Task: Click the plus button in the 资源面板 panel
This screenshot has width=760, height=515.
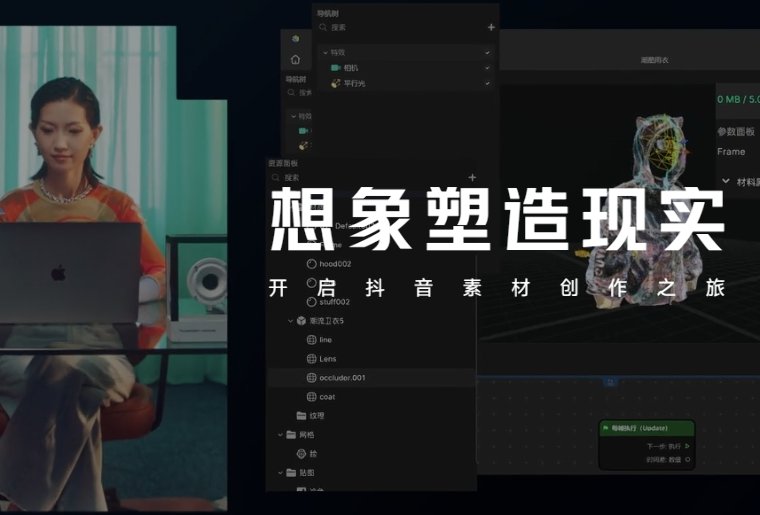Action: click(x=472, y=178)
